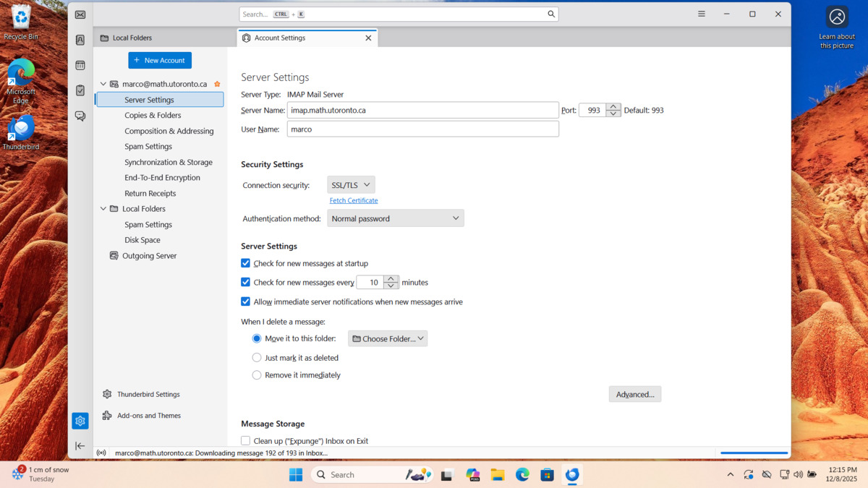This screenshot has width=868, height=488.
Task: Click the Fetch Certificate link
Action: 353,200
